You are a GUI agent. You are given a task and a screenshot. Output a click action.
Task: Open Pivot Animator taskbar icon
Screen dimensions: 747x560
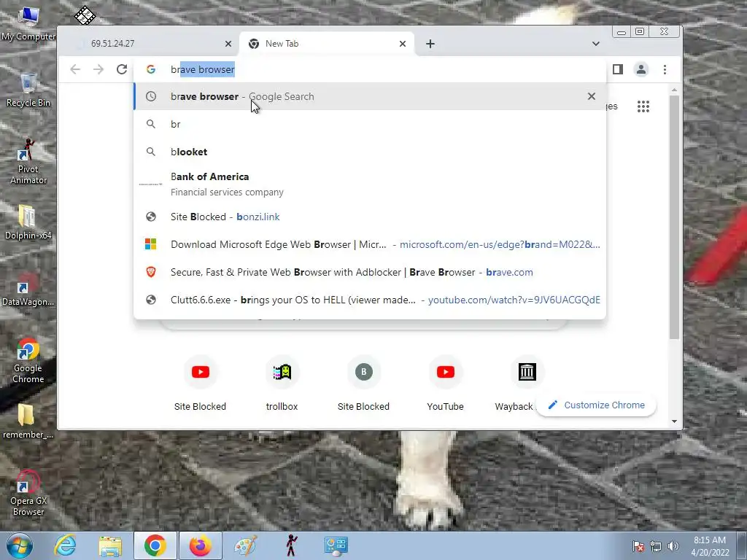pyautogui.click(x=291, y=545)
